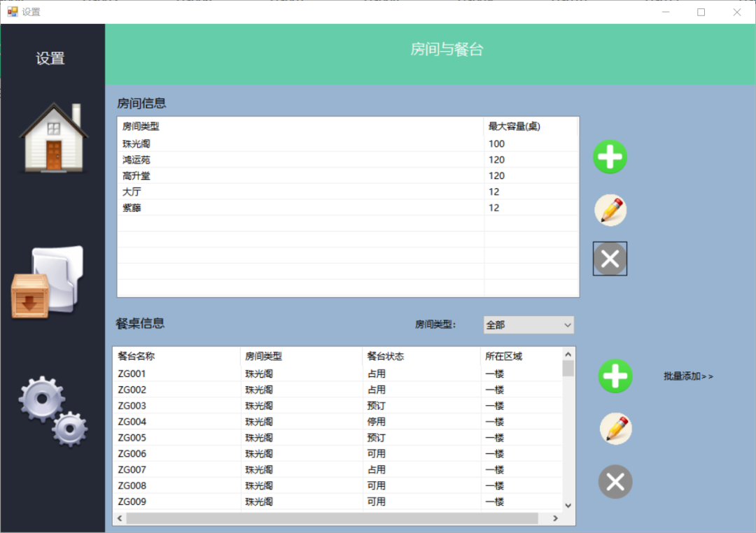This screenshot has height=533, width=756.
Task: Add a new room with green plus
Action: click(x=610, y=157)
